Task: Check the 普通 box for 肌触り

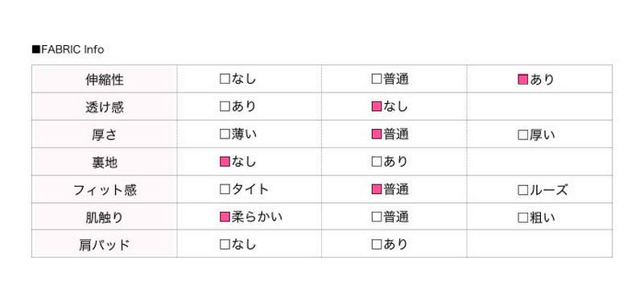Action: [377, 217]
